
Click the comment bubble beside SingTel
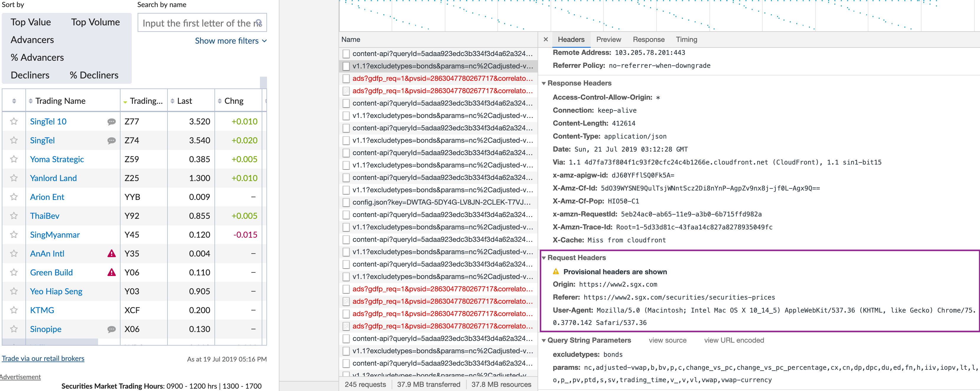click(x=111, y=141)
